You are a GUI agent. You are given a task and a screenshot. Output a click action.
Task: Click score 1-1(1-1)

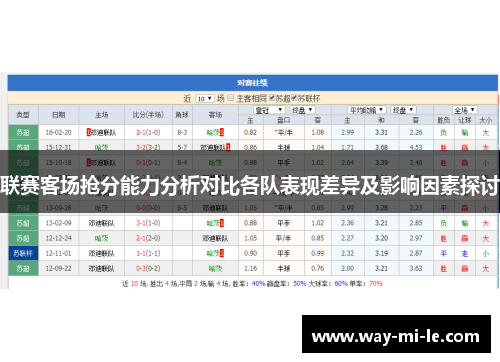click(x=148, y=253)
